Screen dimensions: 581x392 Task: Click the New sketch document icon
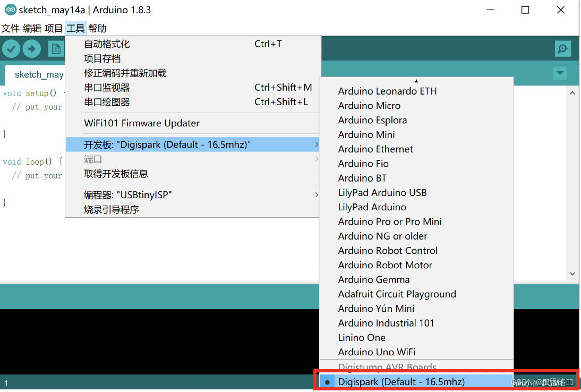(x=56, y=48)
